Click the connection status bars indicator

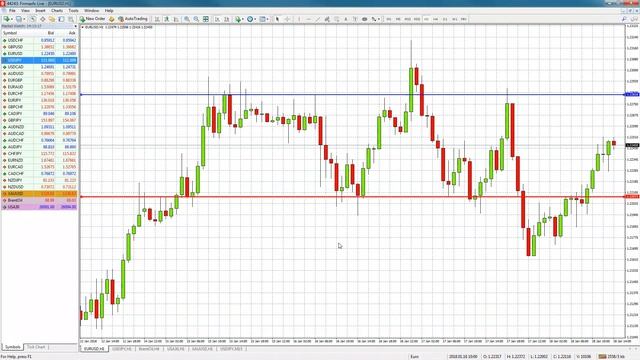point(602,356)
